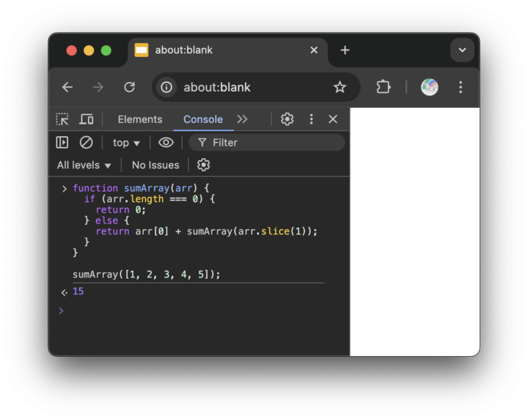
Task: Click the 'function sumArray(arr)' line
Action: tap(141, 188)
